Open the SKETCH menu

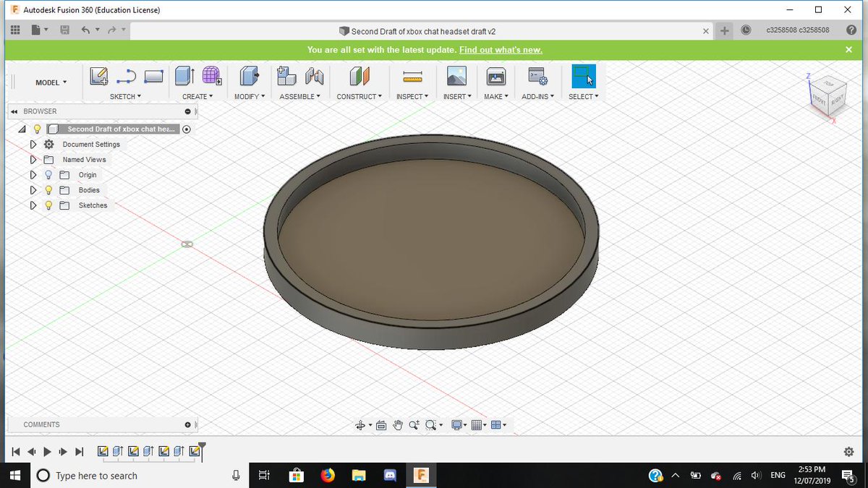click(x=125, y=97)
